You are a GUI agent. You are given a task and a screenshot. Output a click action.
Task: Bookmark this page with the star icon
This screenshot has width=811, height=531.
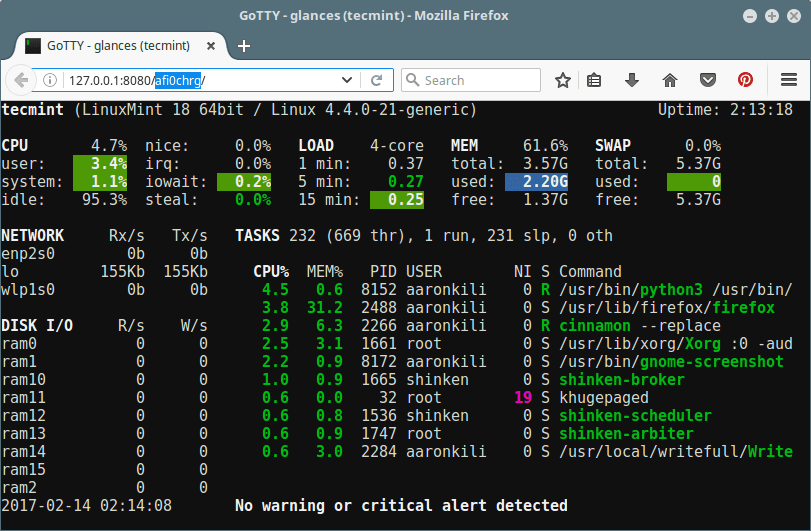[x=563, y=80]
